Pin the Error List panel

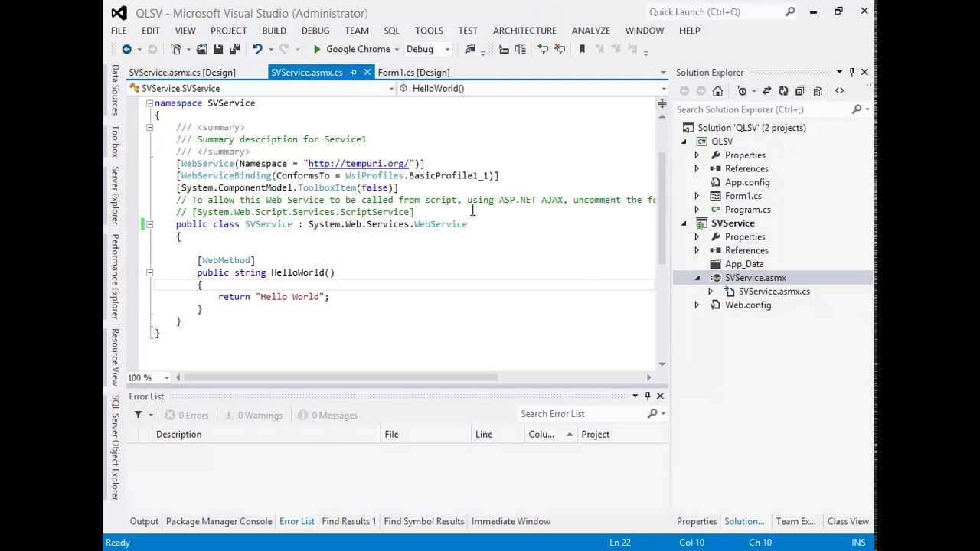coord(647,396)
